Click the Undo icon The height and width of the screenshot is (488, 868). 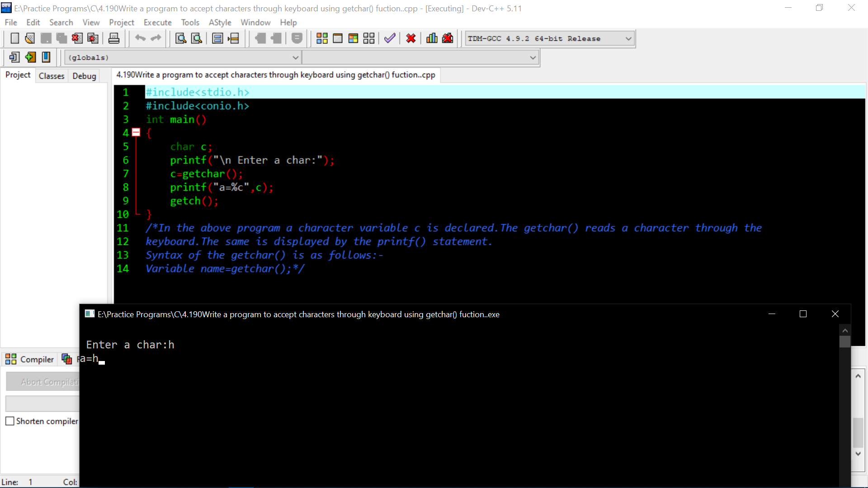coord(140,38)
